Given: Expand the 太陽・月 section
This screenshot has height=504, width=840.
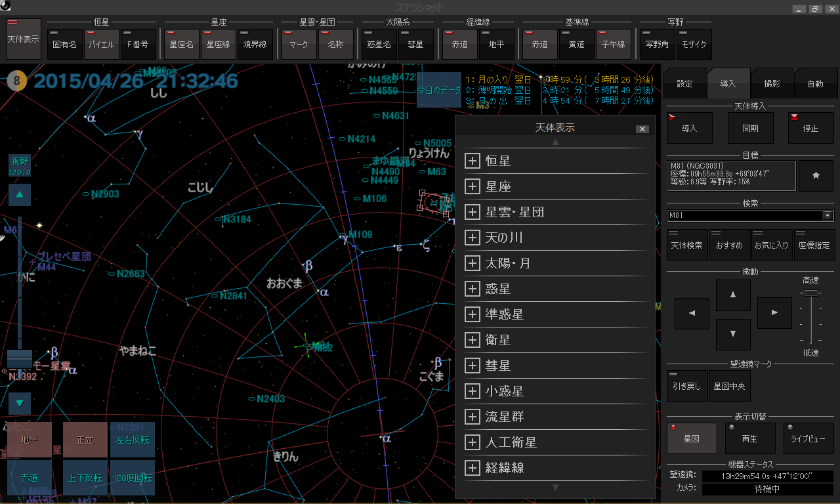Looking at the screenshot, I should [472, 263].
